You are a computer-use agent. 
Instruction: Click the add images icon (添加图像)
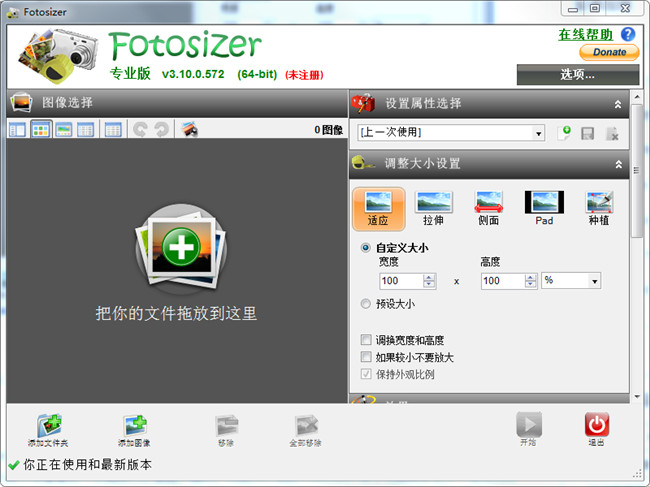pos(135,427)
